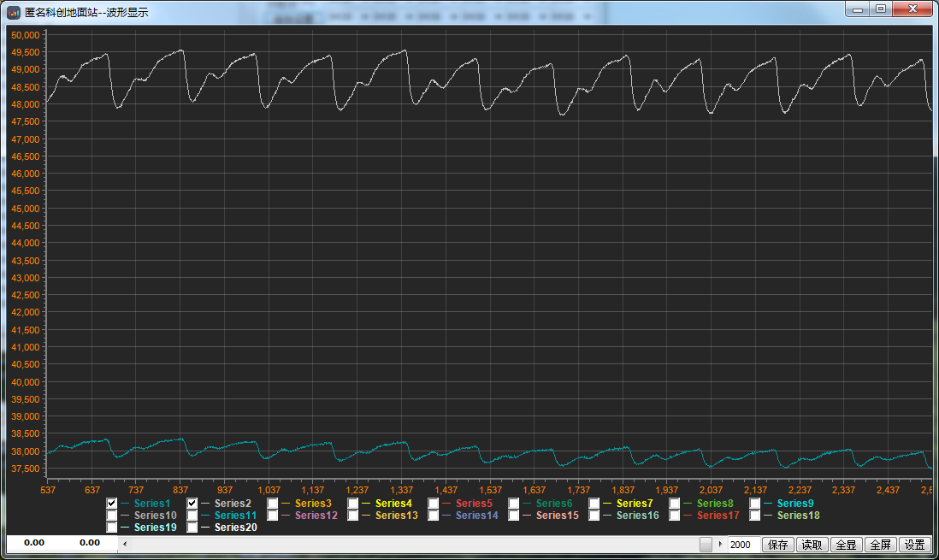Open the 设置 (settings) button

click(914, 545)
